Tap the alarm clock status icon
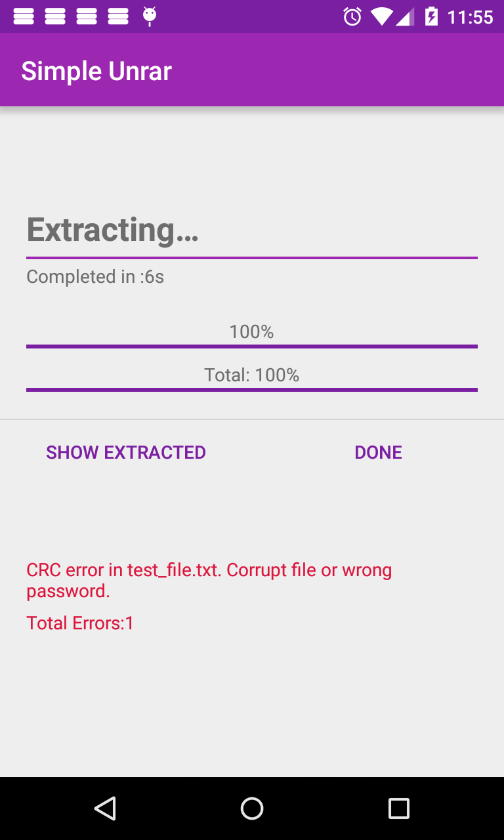Viewport: 504px width, 840px height. pos(352,16)
